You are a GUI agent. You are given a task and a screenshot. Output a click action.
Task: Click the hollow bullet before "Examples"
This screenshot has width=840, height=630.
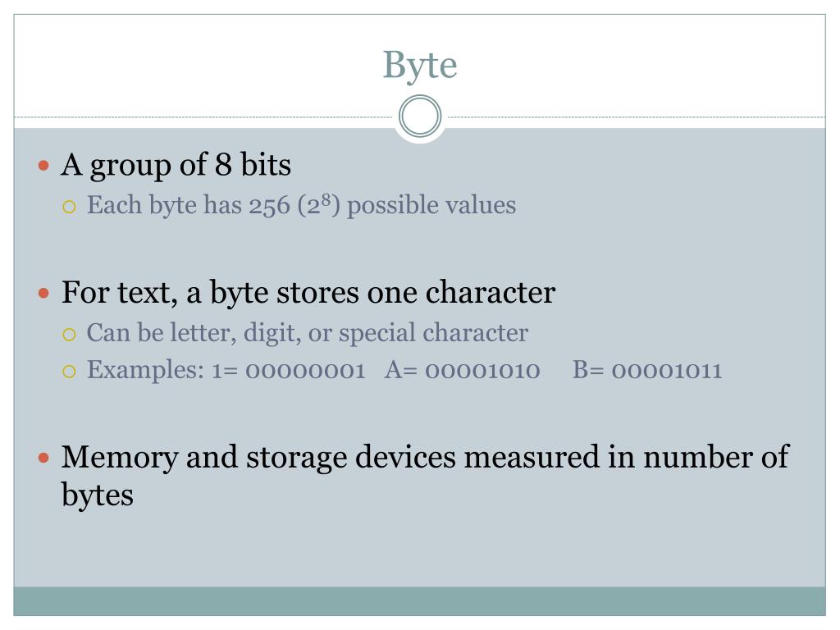[x=70, y=371]
